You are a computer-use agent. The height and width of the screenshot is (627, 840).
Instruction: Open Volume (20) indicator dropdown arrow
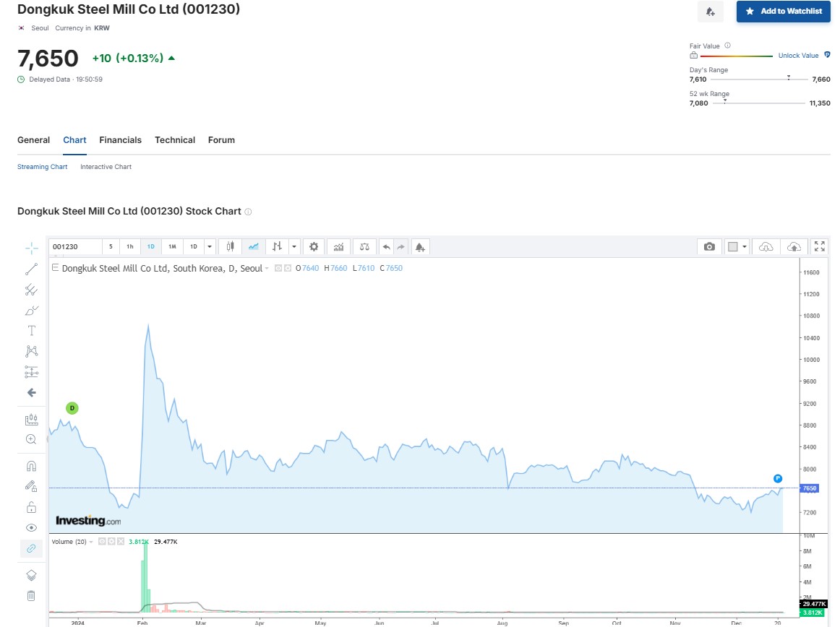[91, 542]
